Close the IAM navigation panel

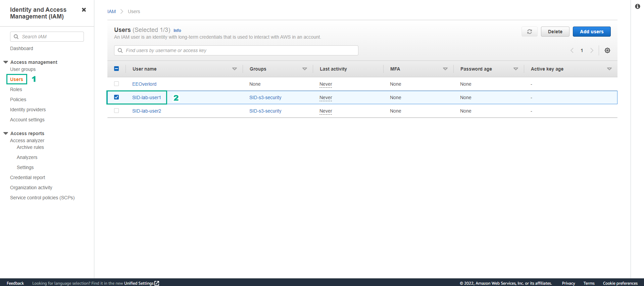coord(84,10)
